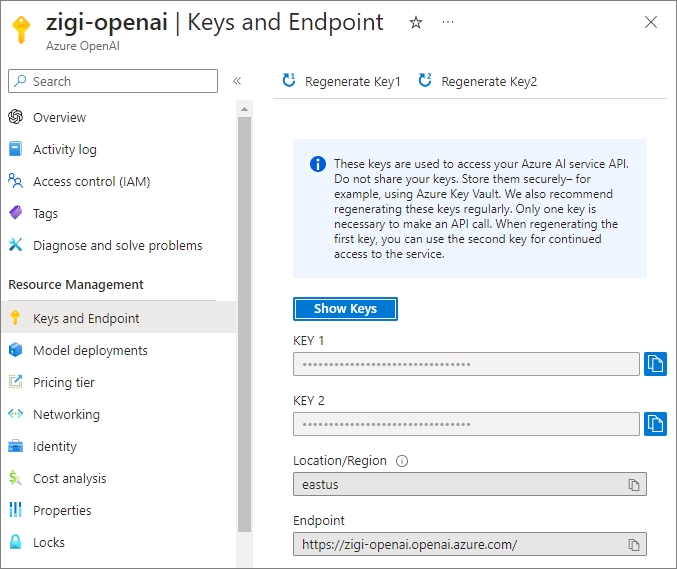
Task: Click the Access control (IAM) people icon
Action: [16, 180]
